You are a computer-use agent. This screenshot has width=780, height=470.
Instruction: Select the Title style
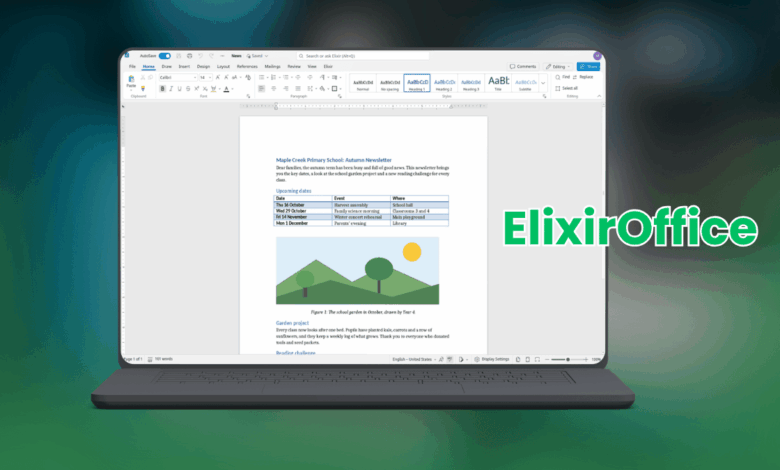coord(498,83)
